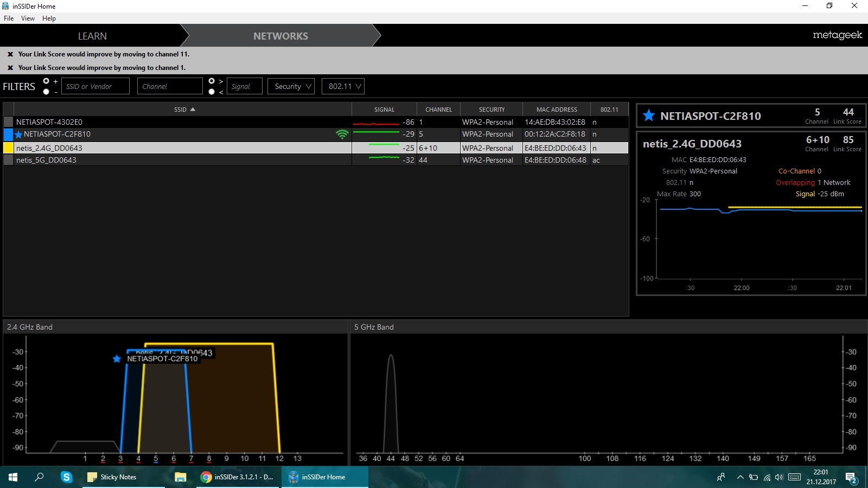Click the Channel filter field
Screen dimensions: 868x488
point(170,86)
